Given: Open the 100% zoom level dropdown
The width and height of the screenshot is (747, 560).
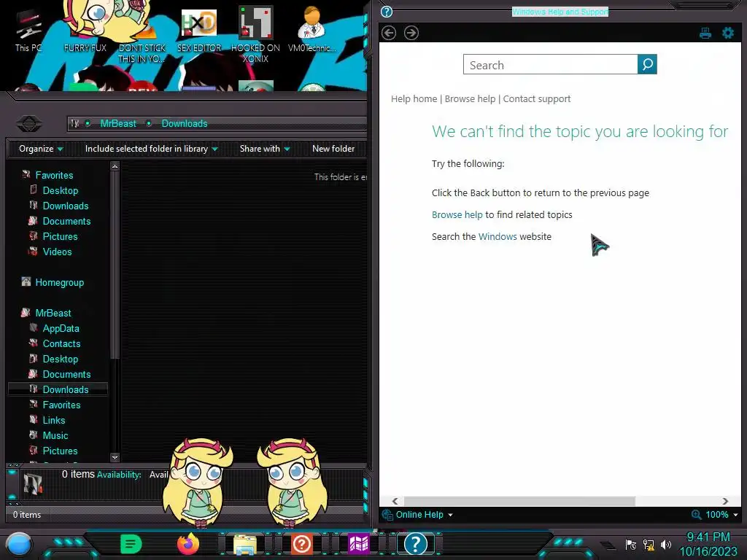Looking at the screenshot, I should 715,515.
